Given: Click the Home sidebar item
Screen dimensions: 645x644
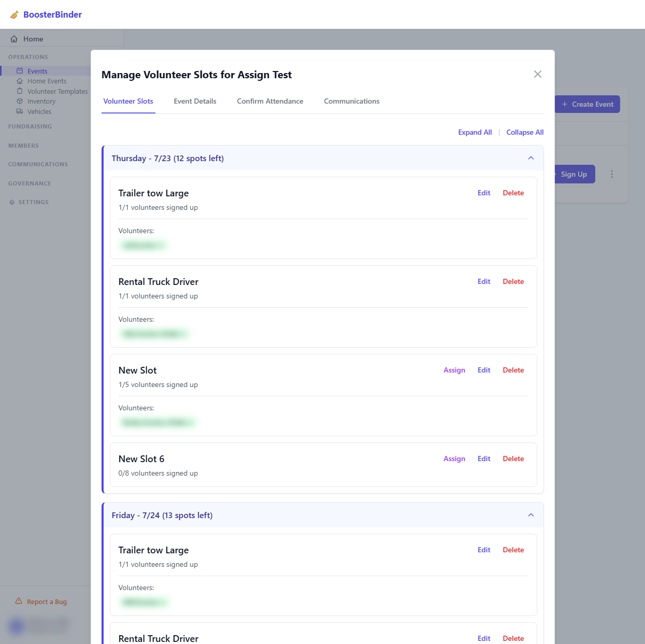Looking at the screenshot, I should 33,39.
